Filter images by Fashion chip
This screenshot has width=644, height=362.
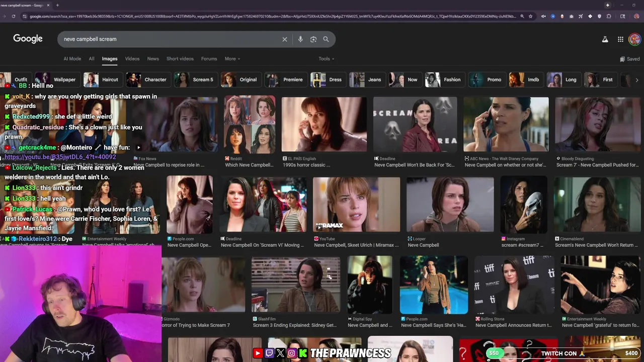(x=444, y=79)
